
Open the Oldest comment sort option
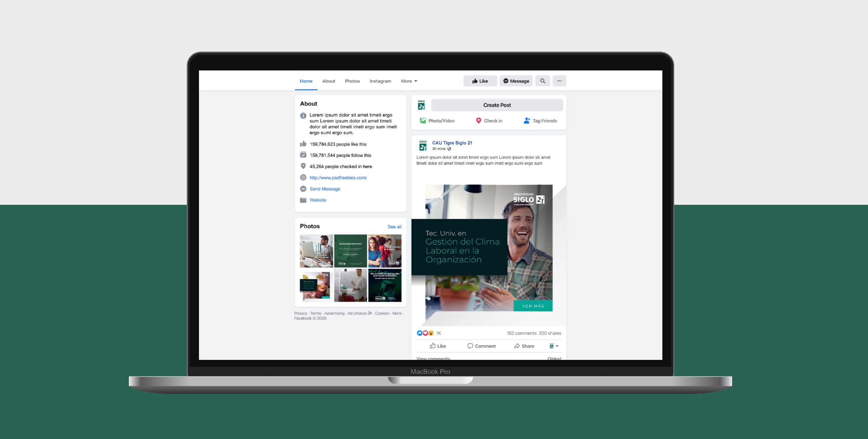554,358
